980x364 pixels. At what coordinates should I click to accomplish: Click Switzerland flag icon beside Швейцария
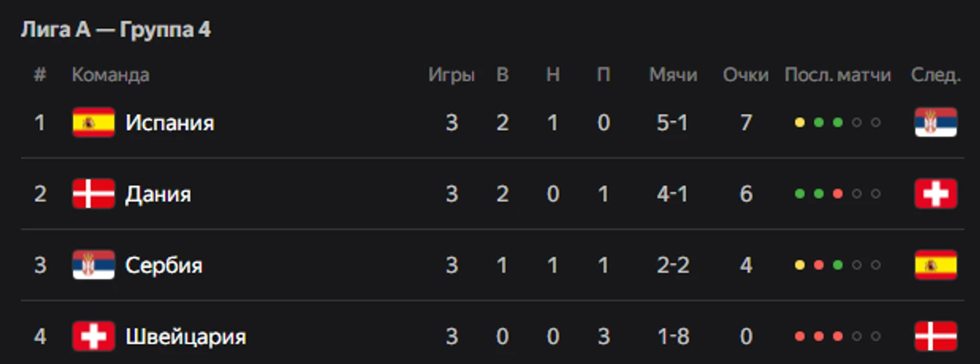[93, 336]
